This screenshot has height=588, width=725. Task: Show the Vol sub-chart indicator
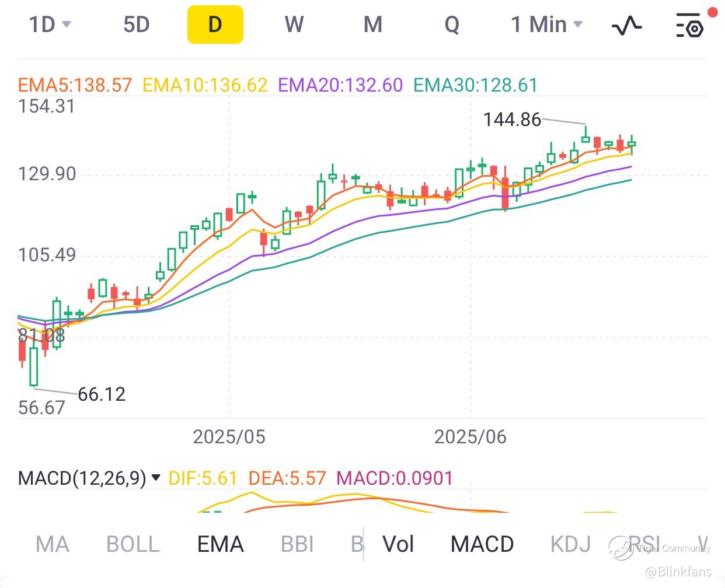398,544
